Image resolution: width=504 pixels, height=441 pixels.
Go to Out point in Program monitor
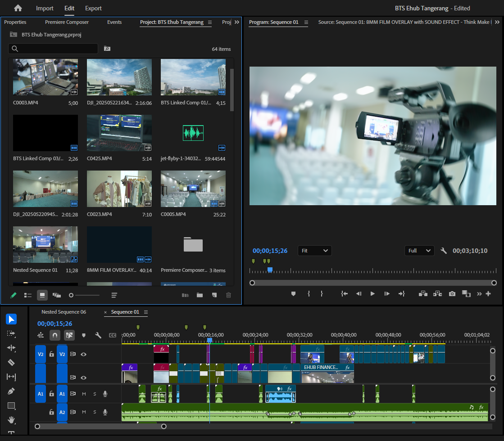click(401, 293)
